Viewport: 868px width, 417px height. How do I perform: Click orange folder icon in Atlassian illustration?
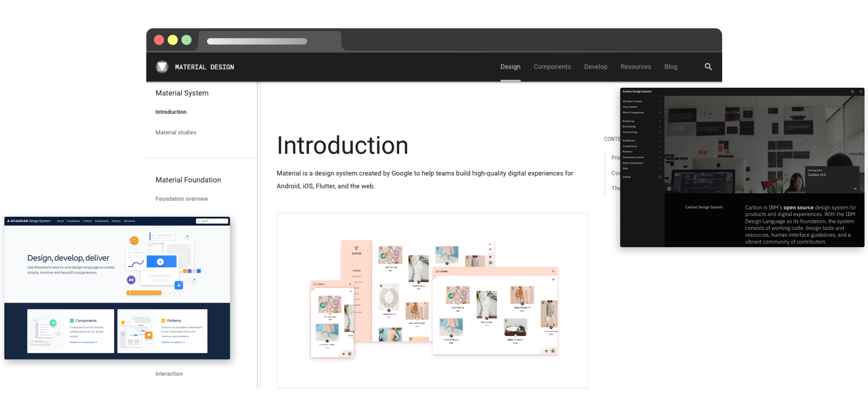point(134,240)
